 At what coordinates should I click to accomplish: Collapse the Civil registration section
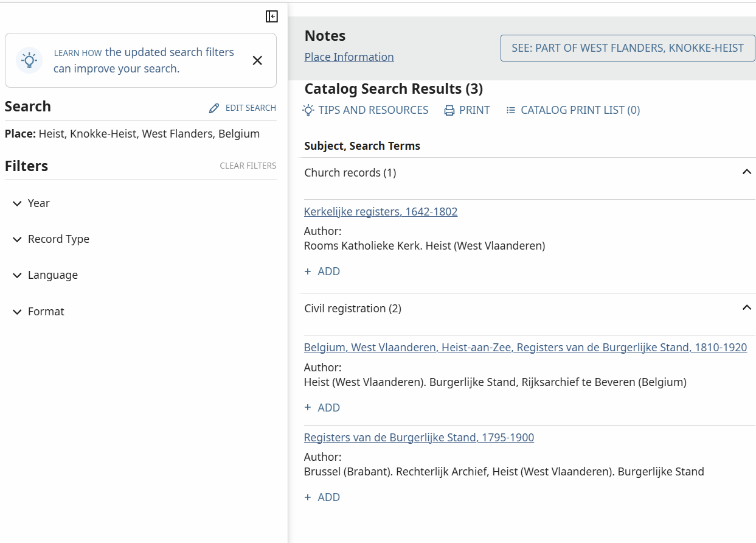pyautogui.click(x=747, y=308)
